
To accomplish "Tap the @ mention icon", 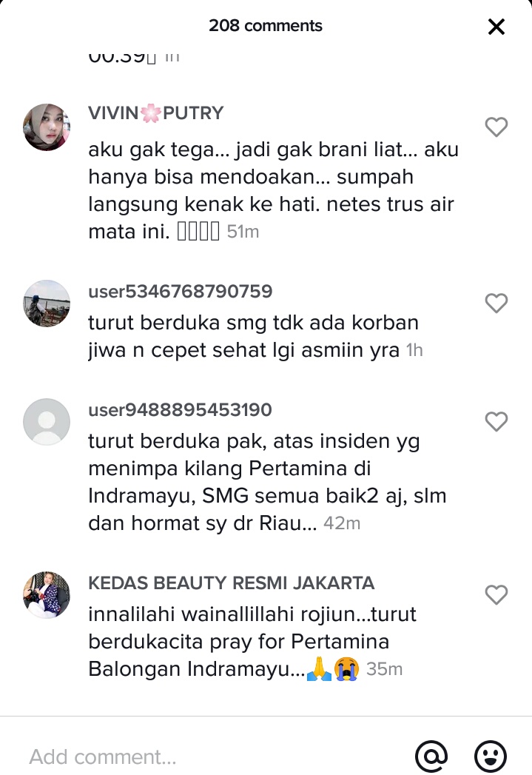I will (431, 756).
